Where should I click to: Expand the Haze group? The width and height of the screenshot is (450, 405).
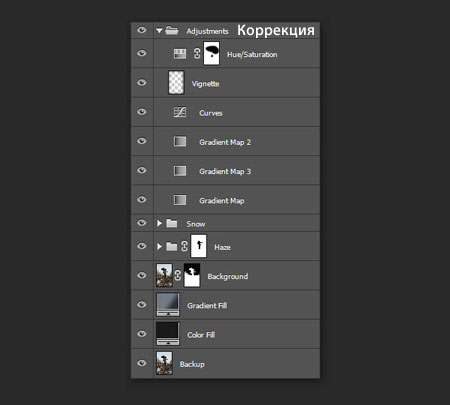pyautogui.click(x=159, y=246)
